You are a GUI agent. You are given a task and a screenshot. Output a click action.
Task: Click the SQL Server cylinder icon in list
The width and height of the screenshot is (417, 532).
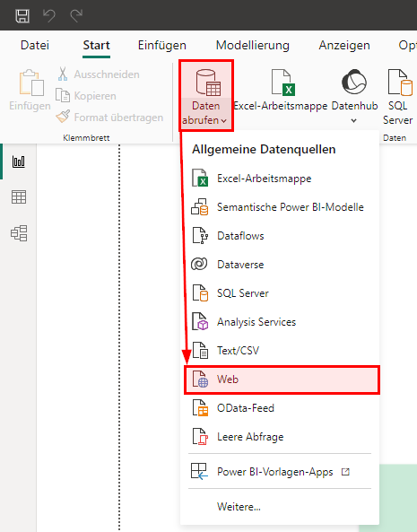coord(200,292)
